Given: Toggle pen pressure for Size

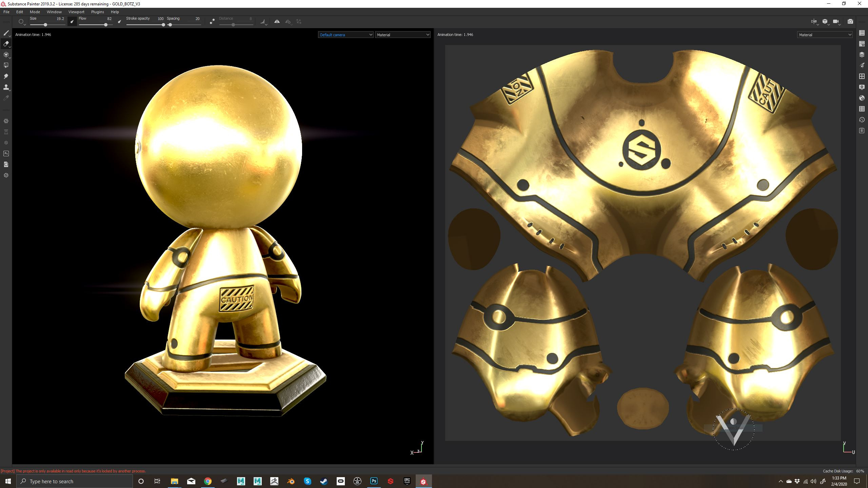Looking at the screenshot, I should coord(72,21).
